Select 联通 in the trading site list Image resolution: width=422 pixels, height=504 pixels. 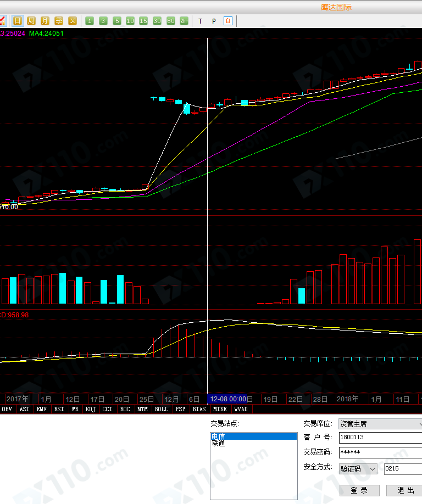[218, 444]
